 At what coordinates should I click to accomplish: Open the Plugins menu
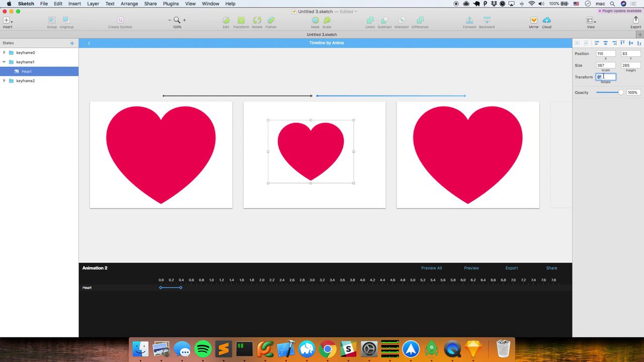pyautogui.click(x=171, y=4)
